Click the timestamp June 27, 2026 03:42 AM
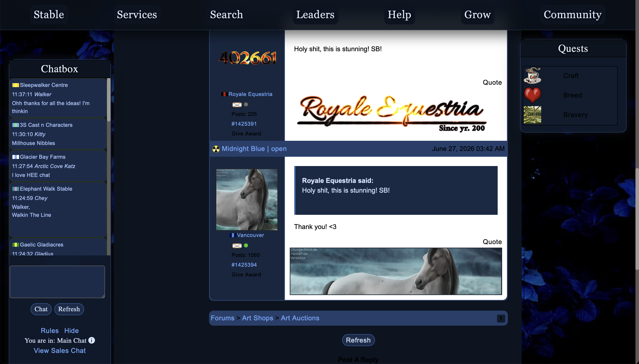Viewport: 639px width, 364px height. coord(468,149)
